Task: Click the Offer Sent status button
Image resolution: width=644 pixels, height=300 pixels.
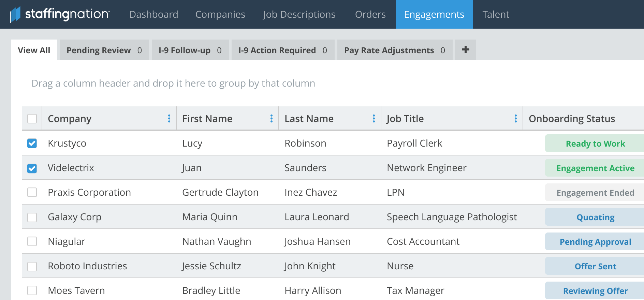Action: click(x=595, y=266)
